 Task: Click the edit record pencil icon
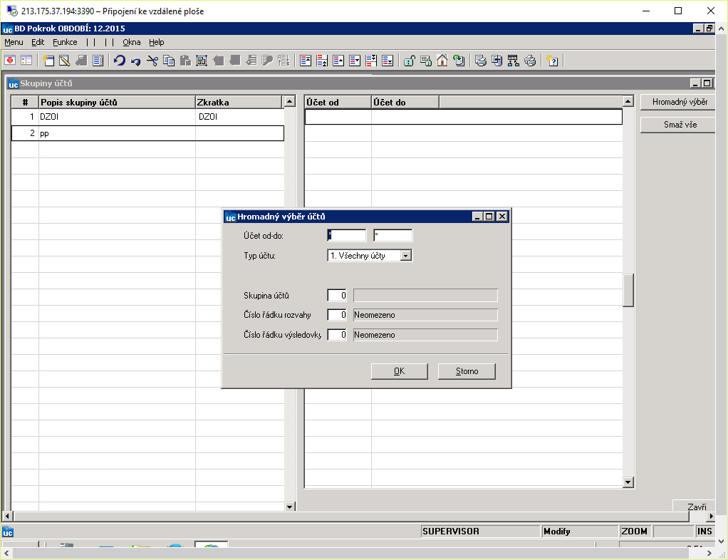(65, 61)
